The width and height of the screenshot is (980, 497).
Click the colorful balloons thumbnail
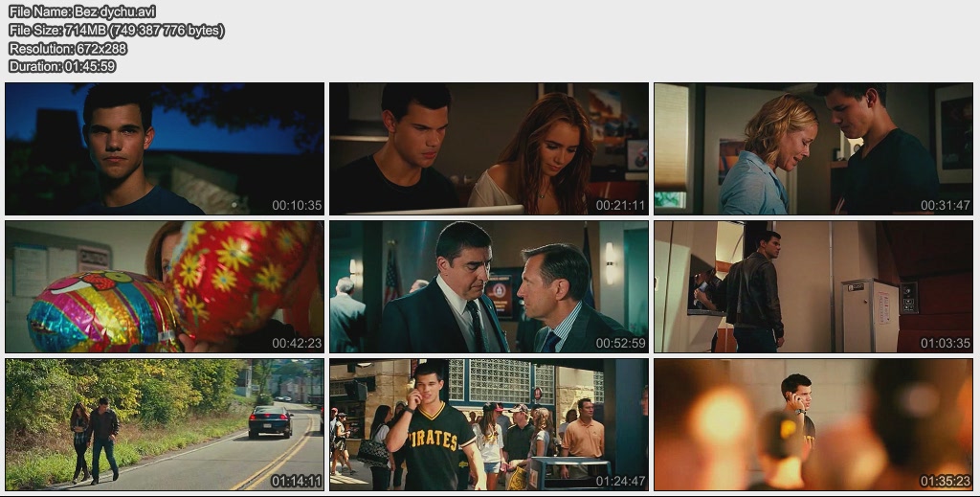(164, 286)
